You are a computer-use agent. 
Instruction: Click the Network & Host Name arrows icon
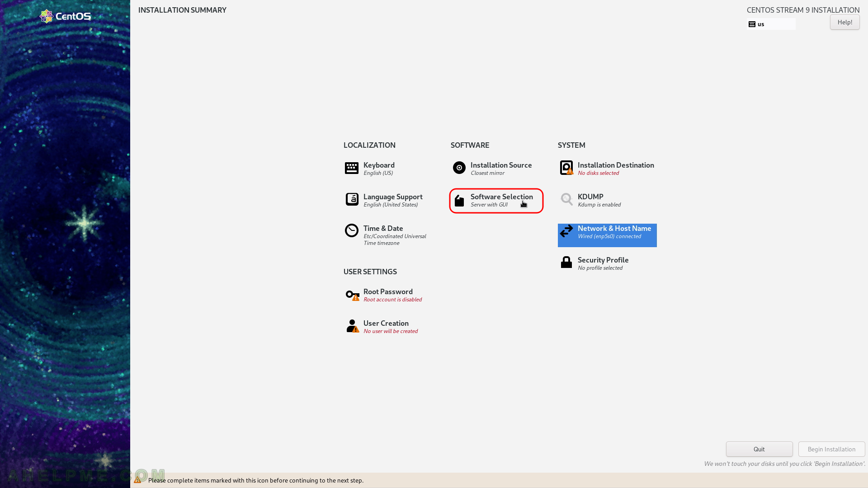[x=566, y=231]
